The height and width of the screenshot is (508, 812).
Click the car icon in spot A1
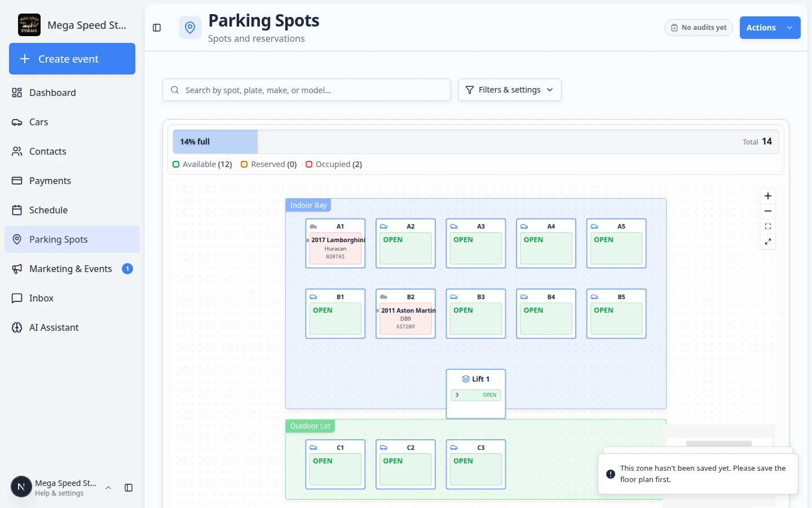[x=314, y=226]
